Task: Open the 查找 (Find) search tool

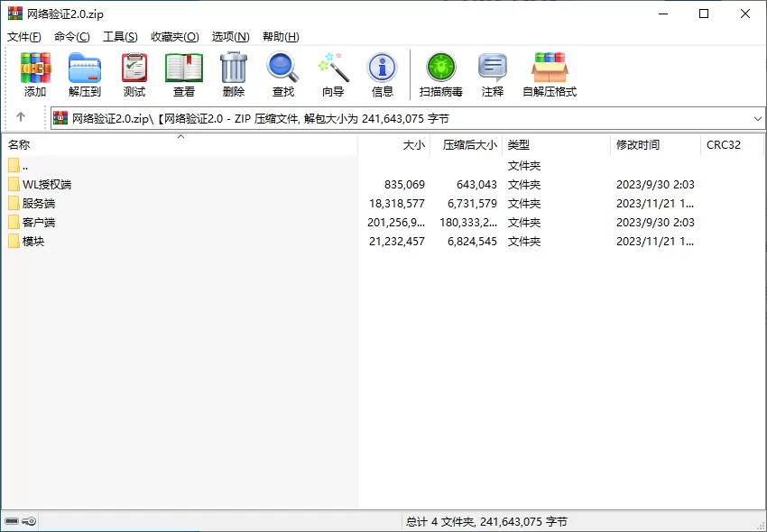Action: [282, 72]
